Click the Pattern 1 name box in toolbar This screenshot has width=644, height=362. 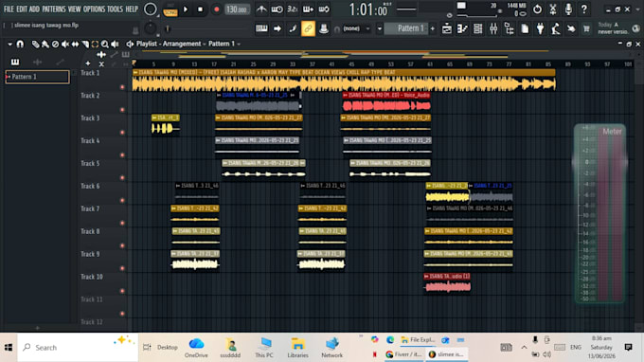pos(406,28)
